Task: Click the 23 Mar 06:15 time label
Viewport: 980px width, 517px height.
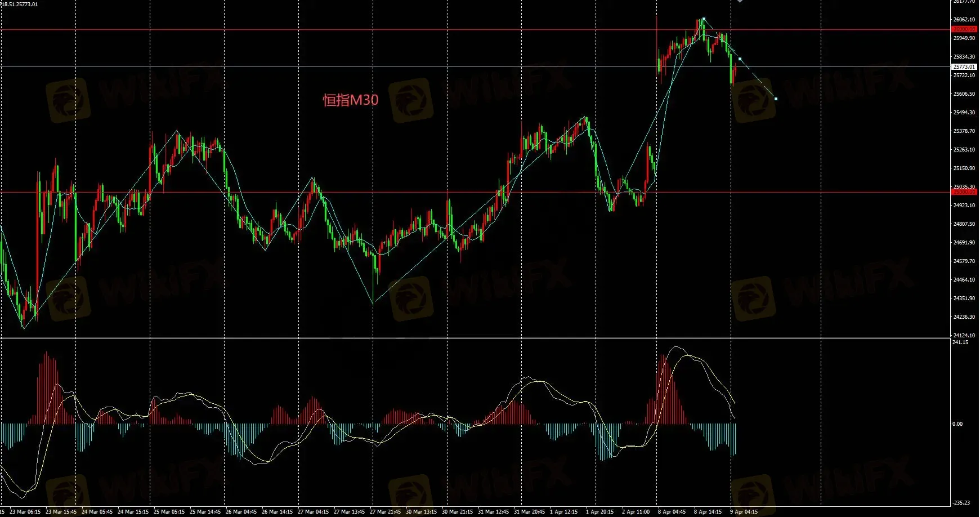Action: tap(25, 512)
